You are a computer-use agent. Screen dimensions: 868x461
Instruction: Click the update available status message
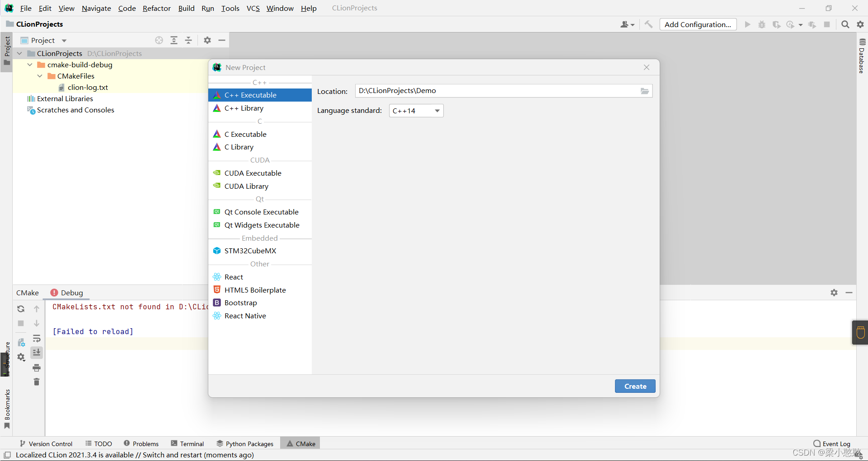tap(135, 455)
